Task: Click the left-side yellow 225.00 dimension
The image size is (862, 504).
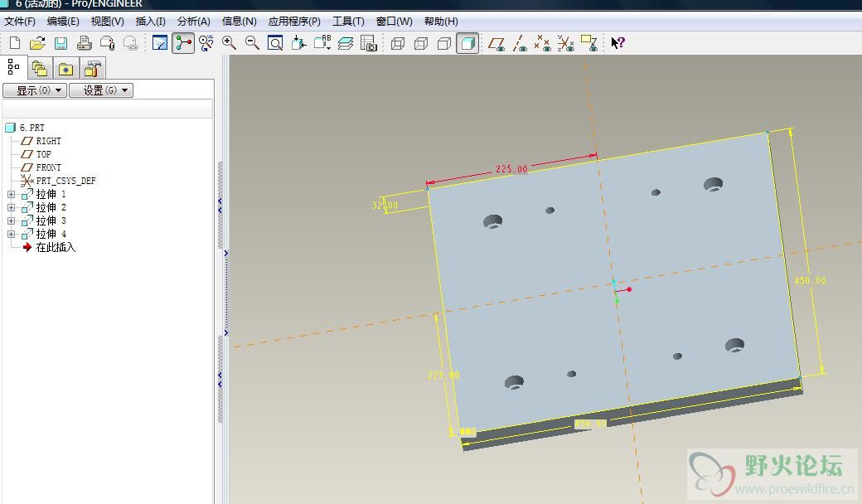Action: tap(443, 375)
